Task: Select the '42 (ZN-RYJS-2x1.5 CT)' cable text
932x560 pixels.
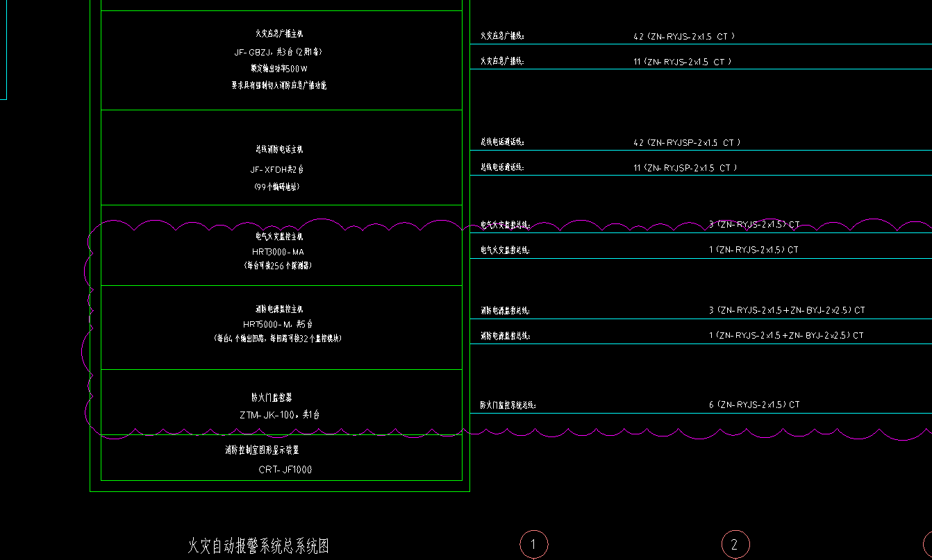Action: [684, 36]
